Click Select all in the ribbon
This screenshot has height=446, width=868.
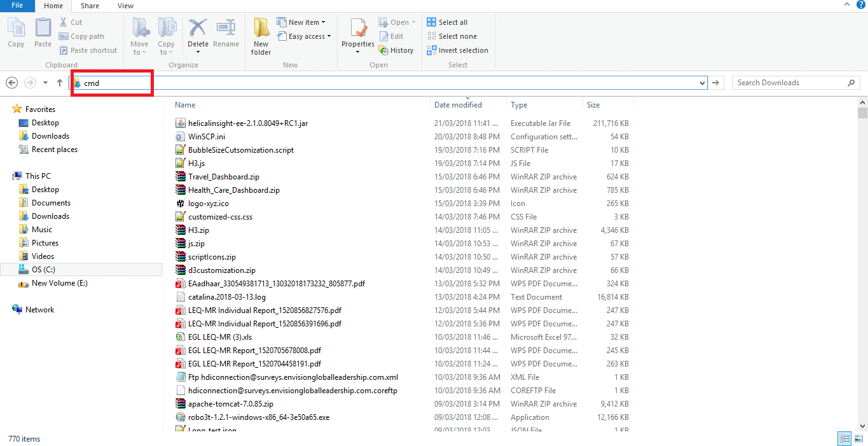pos(447,22)
